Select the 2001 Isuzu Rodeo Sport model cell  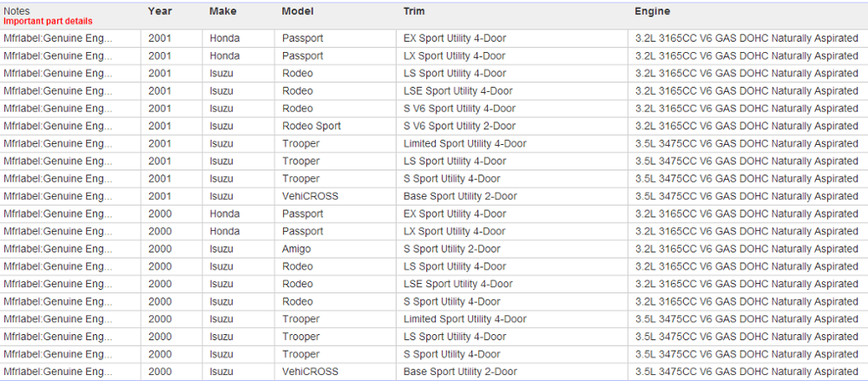pos(335,126)
